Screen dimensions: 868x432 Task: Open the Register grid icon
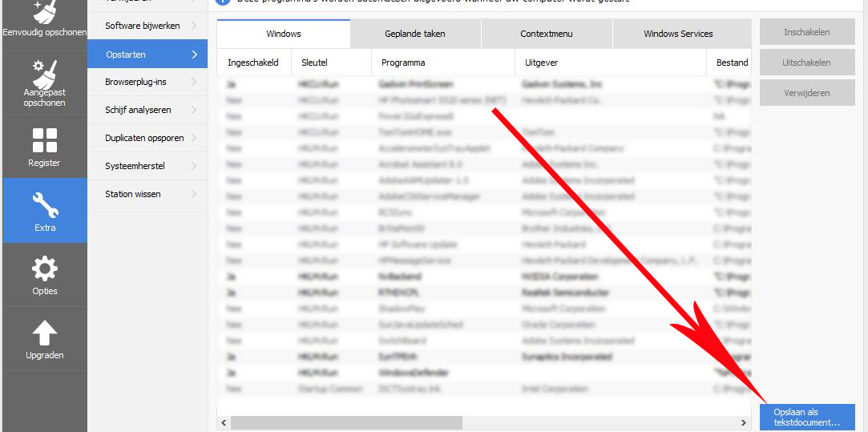[44, 139]
